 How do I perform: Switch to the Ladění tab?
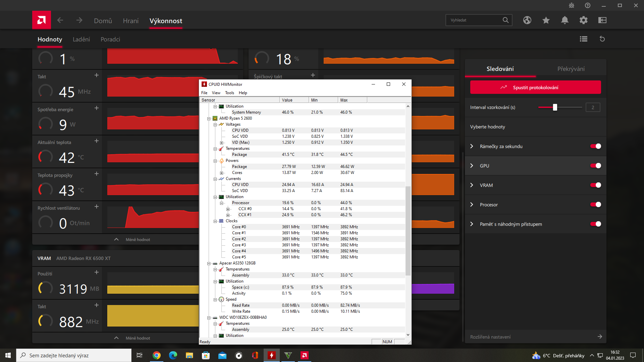point(81,39)
